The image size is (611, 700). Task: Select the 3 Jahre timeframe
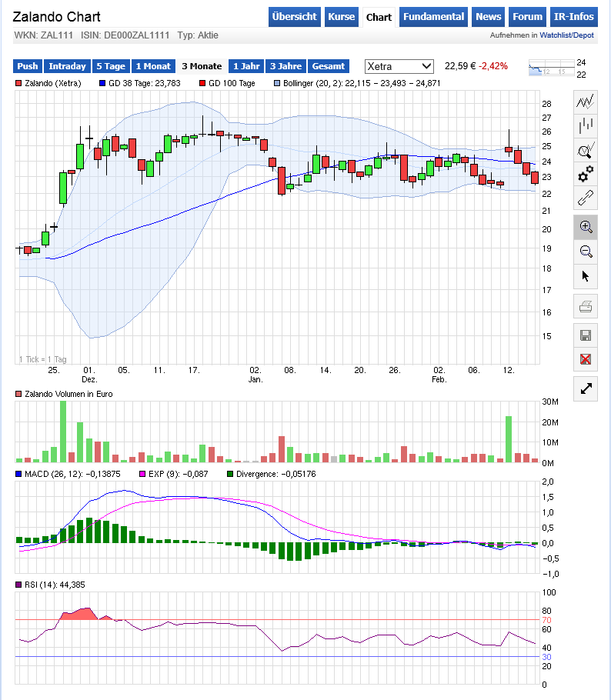coord(285,66)
